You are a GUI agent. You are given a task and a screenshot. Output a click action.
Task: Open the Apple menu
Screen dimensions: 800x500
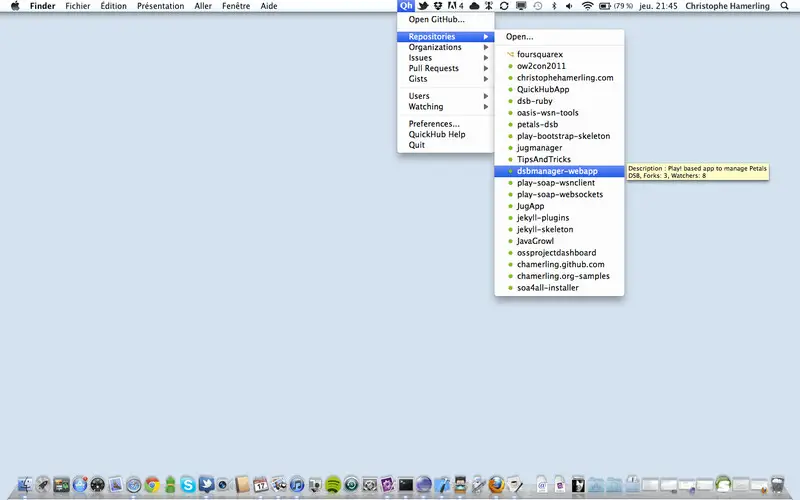click(x=15, y=6)
